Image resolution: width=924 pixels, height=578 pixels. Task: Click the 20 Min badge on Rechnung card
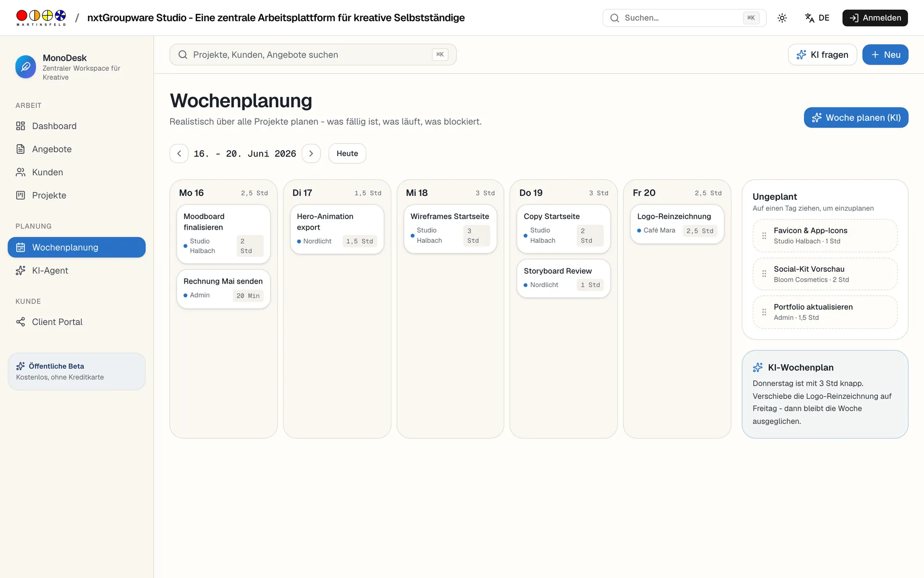click(248, 296)
